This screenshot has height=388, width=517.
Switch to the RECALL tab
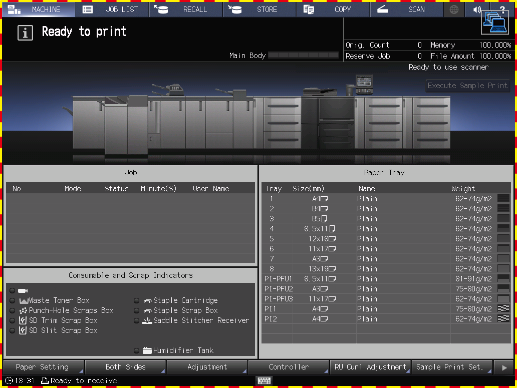(x=186, y=9)
